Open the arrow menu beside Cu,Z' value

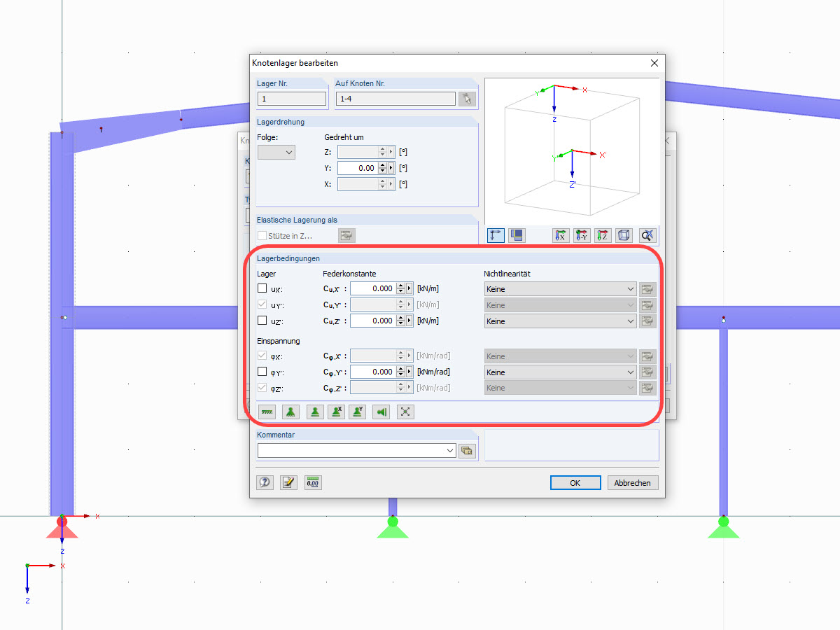[409, 321]
